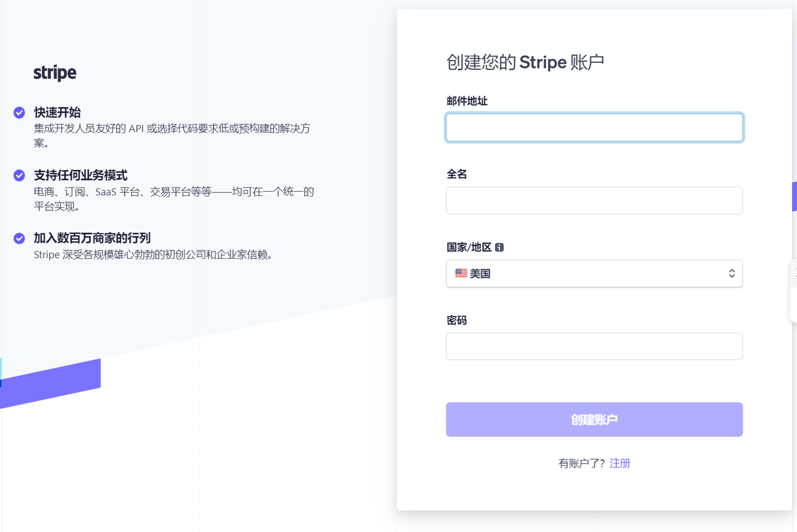The height and width of the screenshot is (532, 797).
Task: Click into the 全名 text field
Action: pos(594,200)
